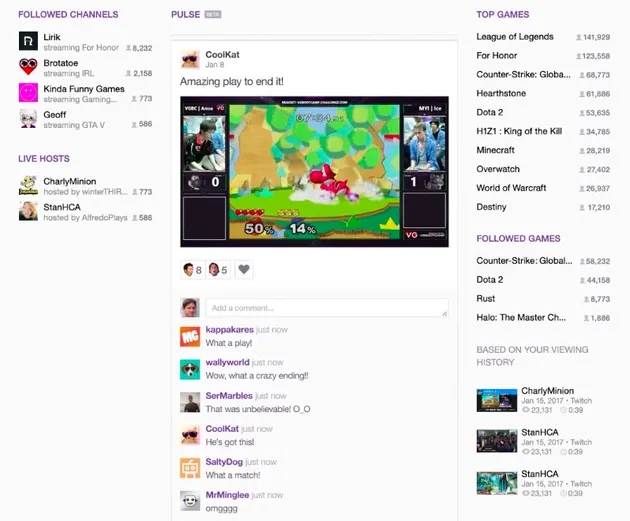Screen dimensions: 630x521
Task: Open Brotatoe channel name link
Action: [61, 63]
